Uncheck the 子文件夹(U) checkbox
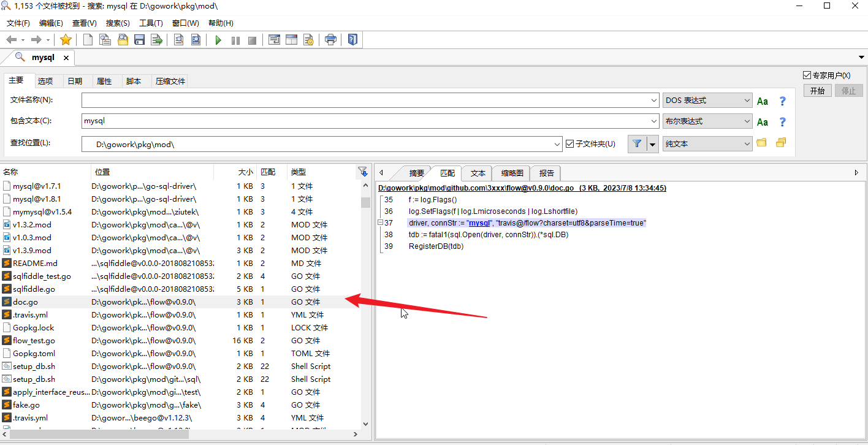This screenshot has height=445, width=868. pyautogui.click(x=570, y=144)
